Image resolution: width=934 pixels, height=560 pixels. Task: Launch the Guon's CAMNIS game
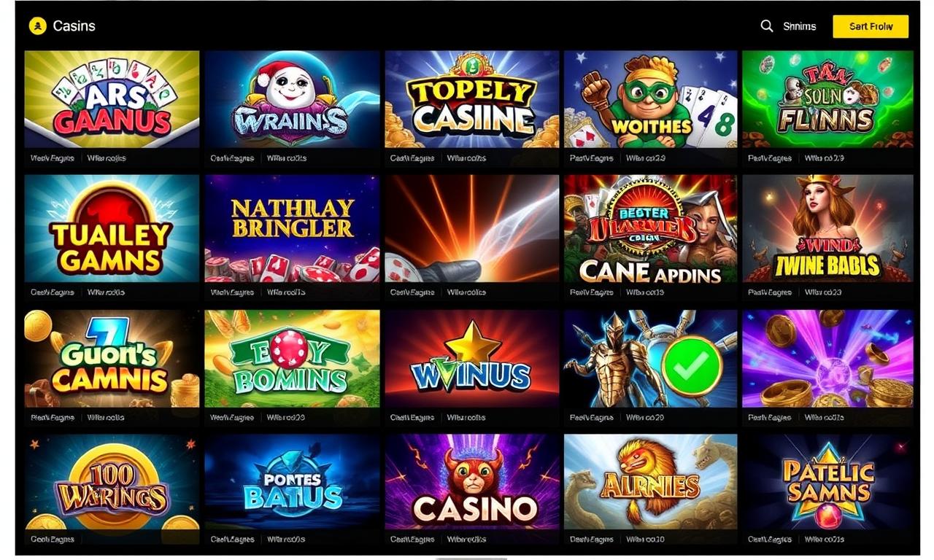click(112, 358)
